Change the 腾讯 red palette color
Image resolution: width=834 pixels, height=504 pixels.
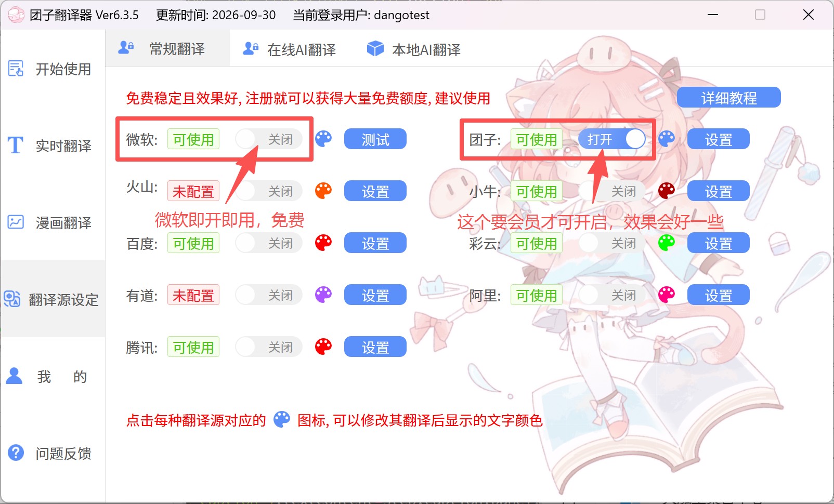tap(323, 347)
